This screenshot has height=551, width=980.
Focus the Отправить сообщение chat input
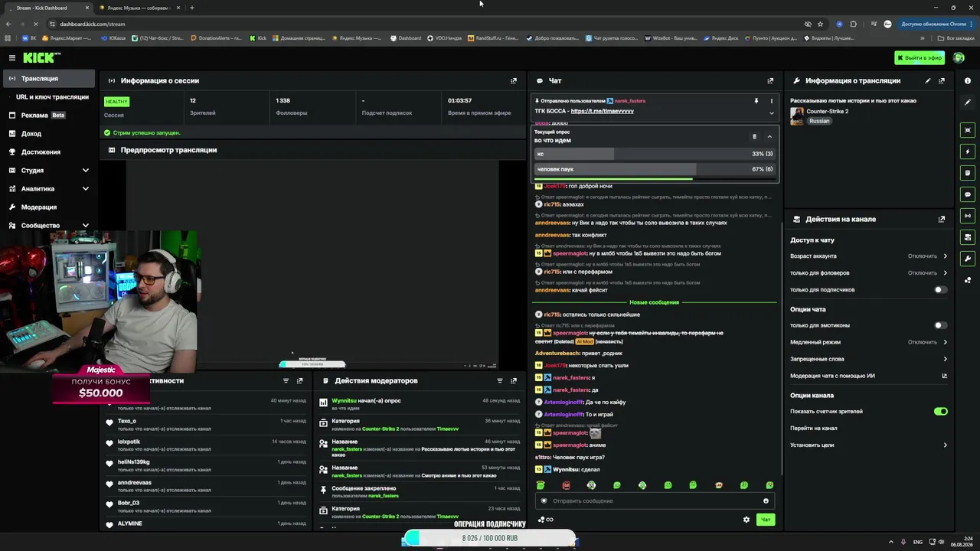(655, 501)
